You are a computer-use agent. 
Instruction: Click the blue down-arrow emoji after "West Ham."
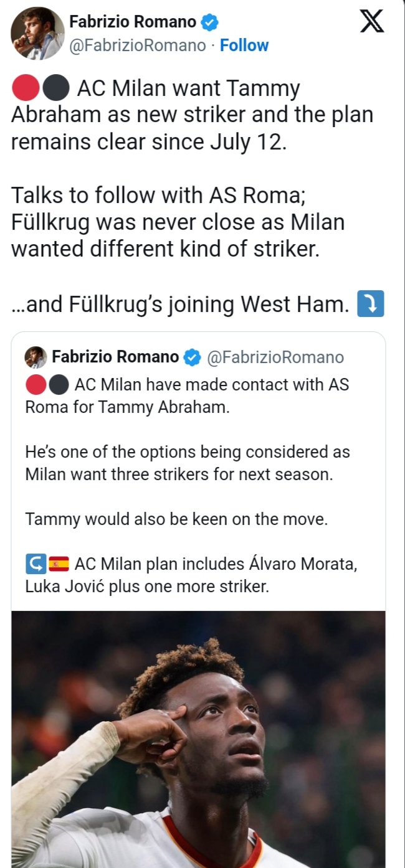[370, 304]
